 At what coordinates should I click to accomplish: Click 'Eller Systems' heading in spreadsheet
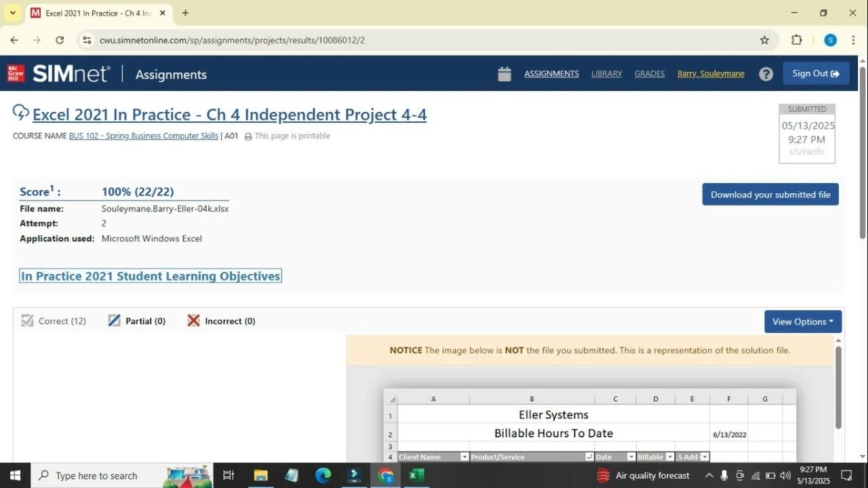coord(553,415)
